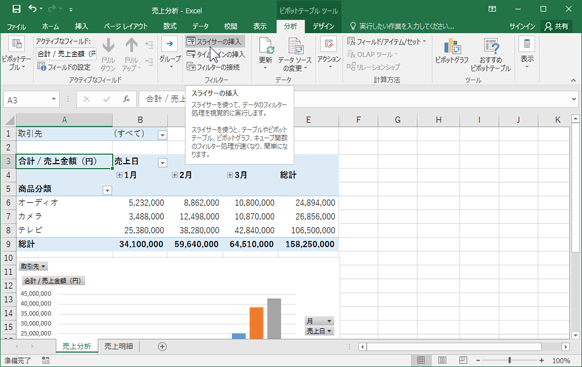Open the chart 売上日 field button

pyautogui.click(x=319, y=331)
